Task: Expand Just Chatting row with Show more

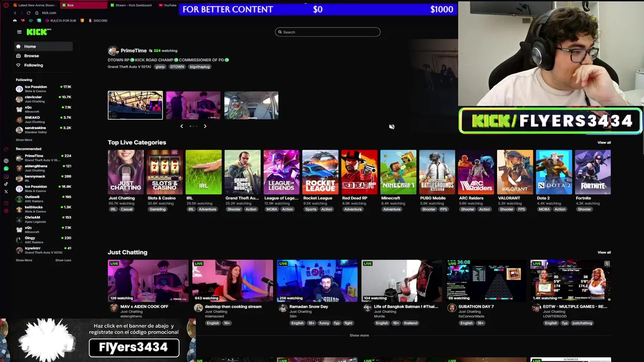Action: click(x=359, y=335)
